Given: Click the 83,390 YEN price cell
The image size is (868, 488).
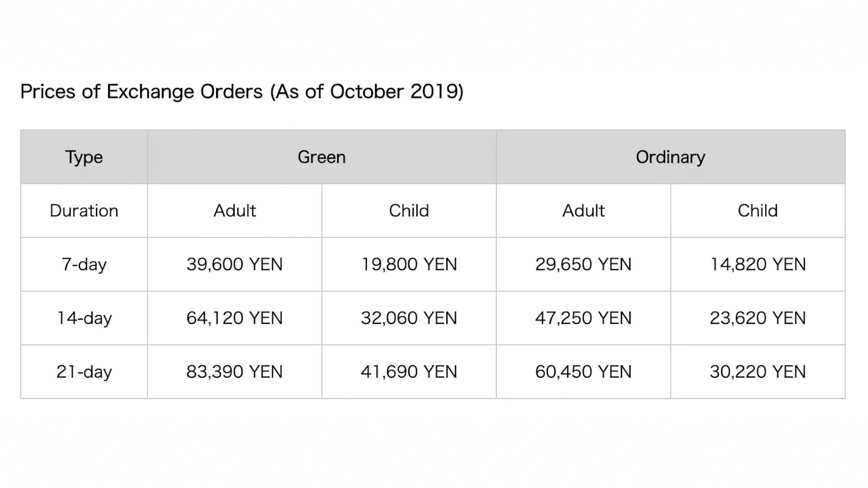Looking at the screenshot, I should (x=235, y=372).
